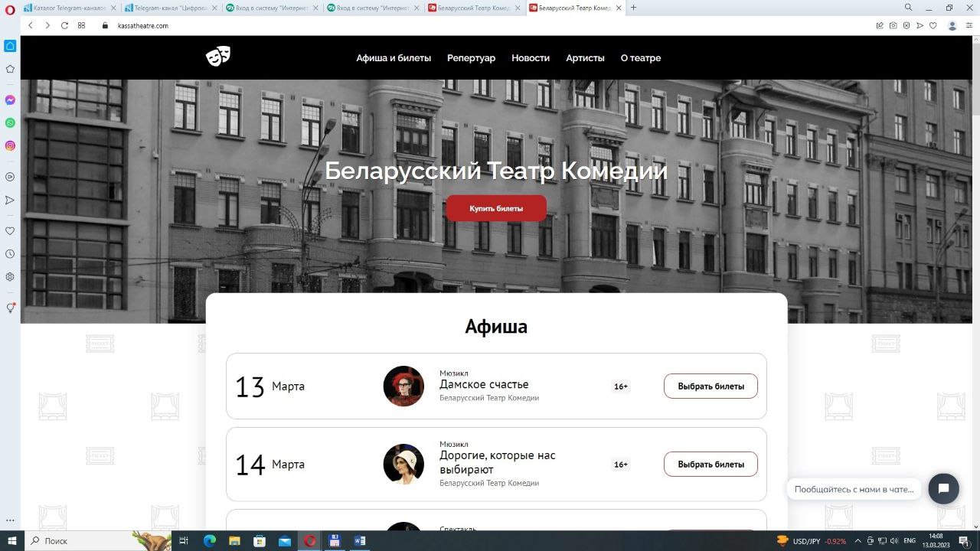
Task: Open a new browser tab
Action: pos(633,8)
